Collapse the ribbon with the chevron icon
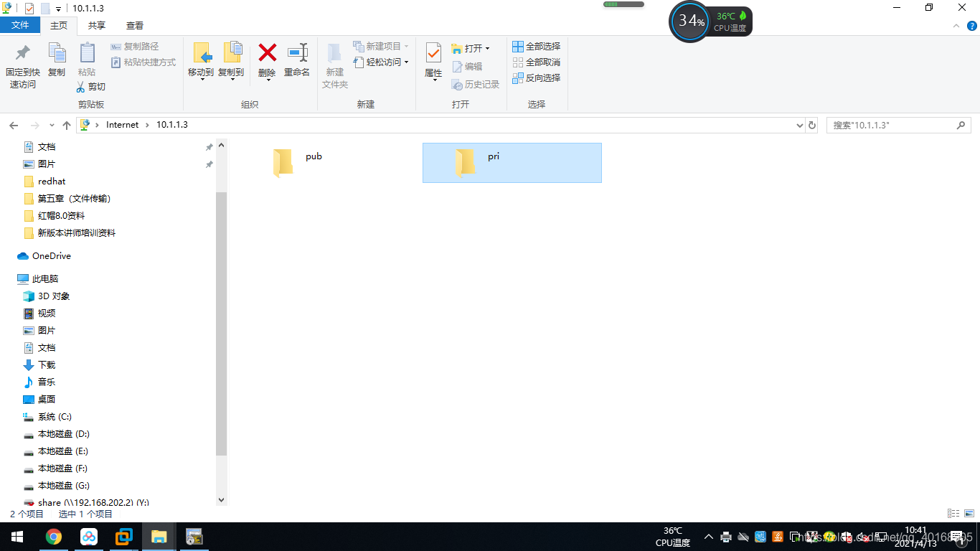The image size is (980, 551). point(956,26)
